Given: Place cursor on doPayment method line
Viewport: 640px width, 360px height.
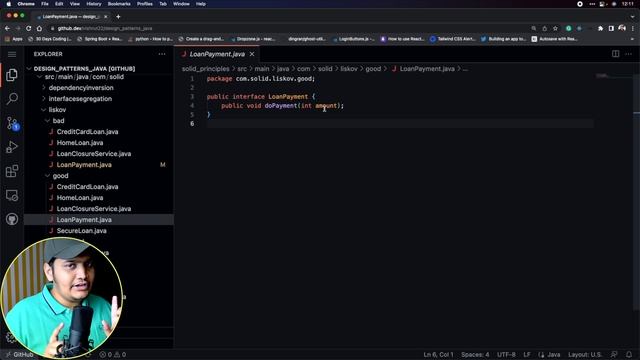Looking at the screenshot, I should (282, 106).
